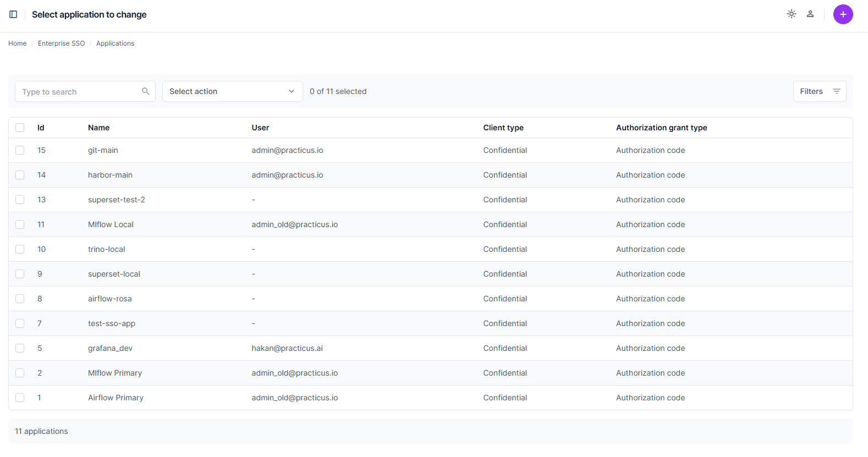
Task: Select the grafana_dev row checkbox
Action: [x=20, y=348]
